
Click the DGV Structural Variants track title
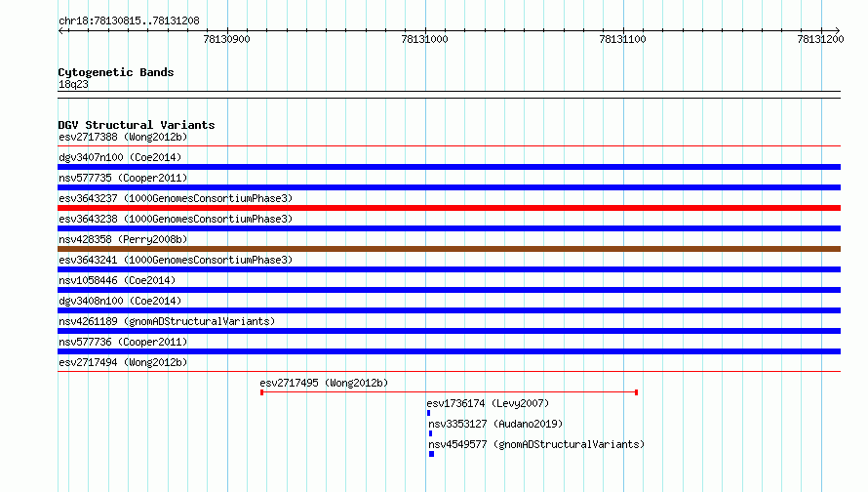coord(137,125)
